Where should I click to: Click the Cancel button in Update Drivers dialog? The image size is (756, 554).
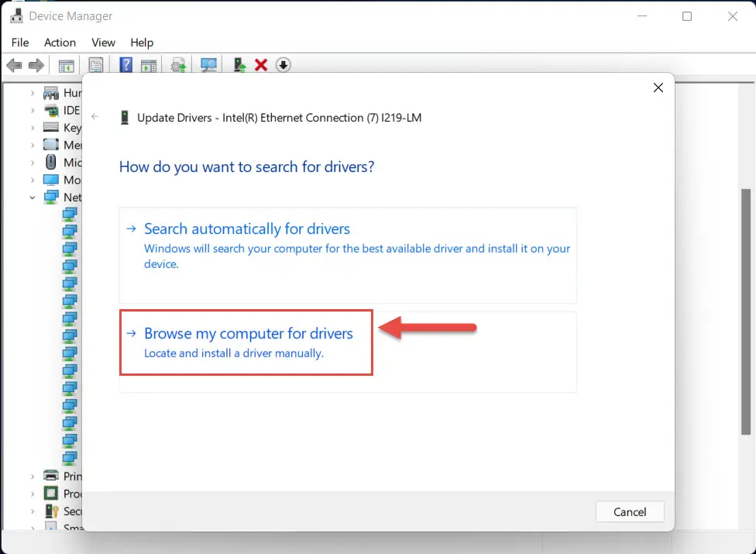point(630,511)
